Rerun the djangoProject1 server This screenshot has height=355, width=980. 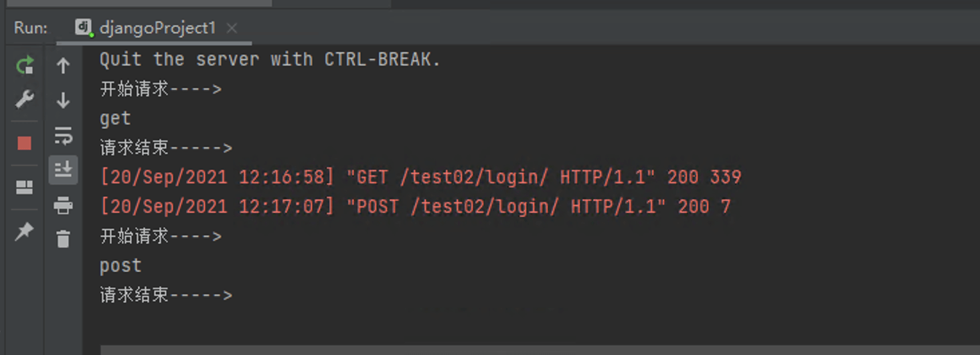[25, 66]
